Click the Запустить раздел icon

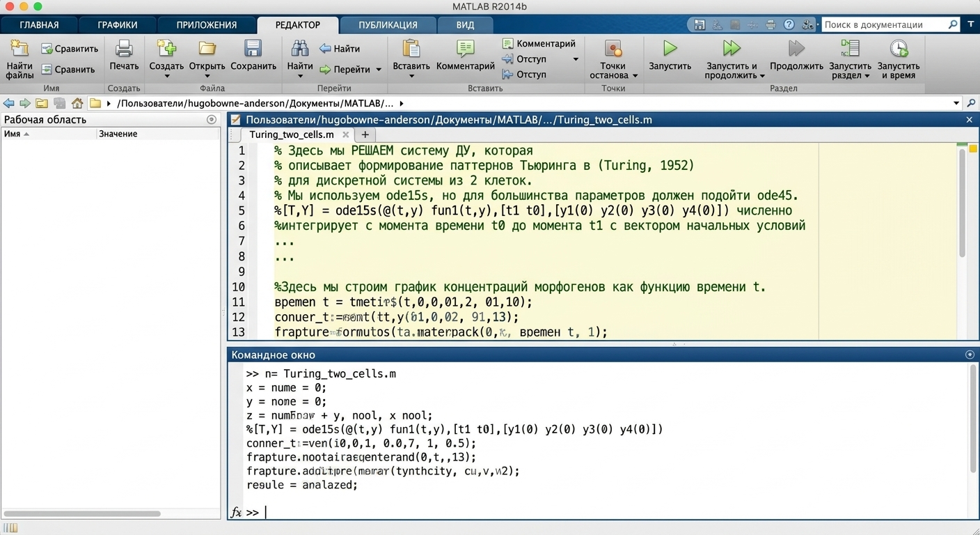coord(850,48)
